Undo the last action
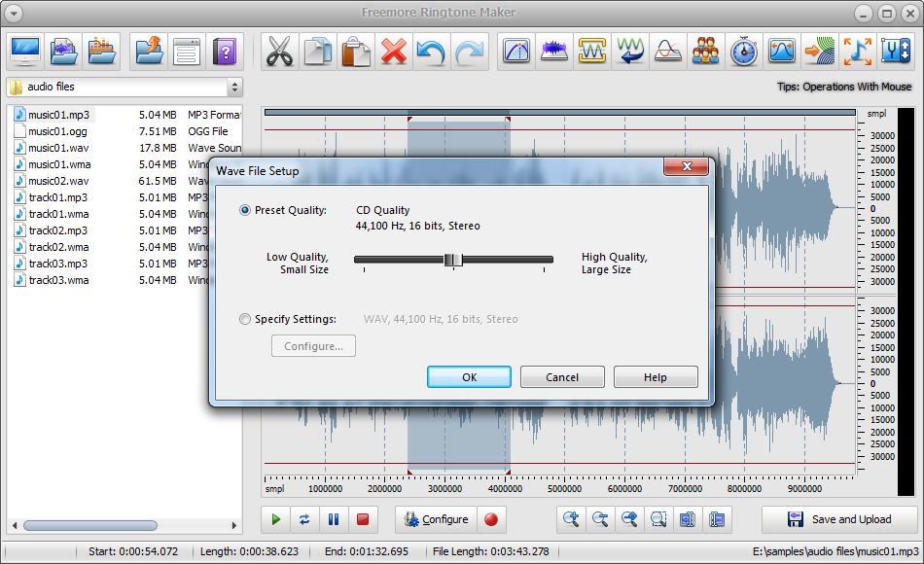Screen dimensions: 924x564 tap(431, 52)
